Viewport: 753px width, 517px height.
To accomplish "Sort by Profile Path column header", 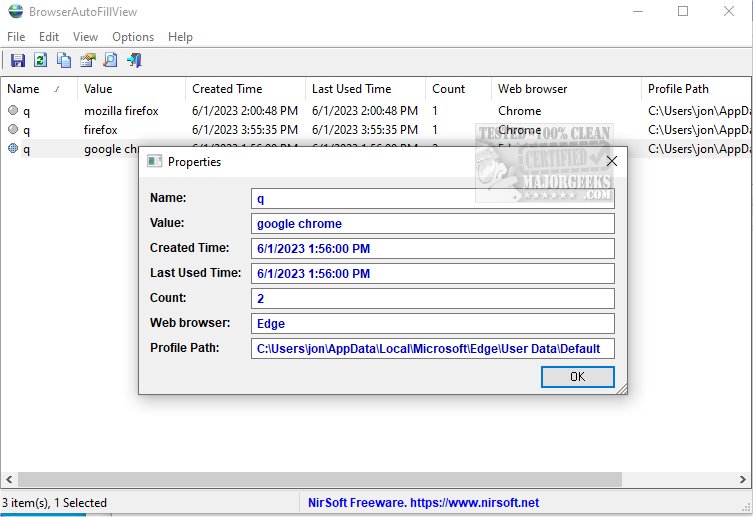I will (696, 89).
